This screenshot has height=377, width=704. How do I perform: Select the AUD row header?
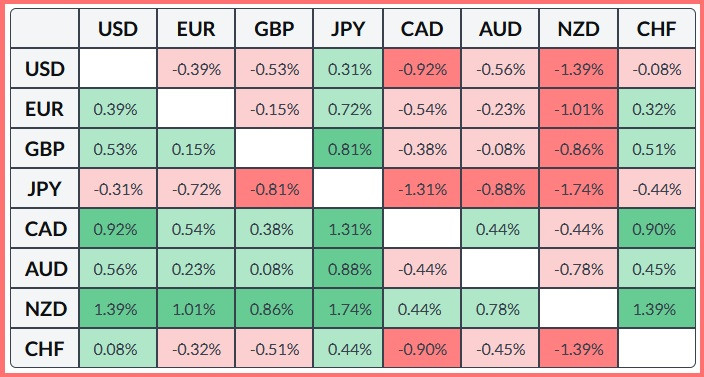pos(45,269)
